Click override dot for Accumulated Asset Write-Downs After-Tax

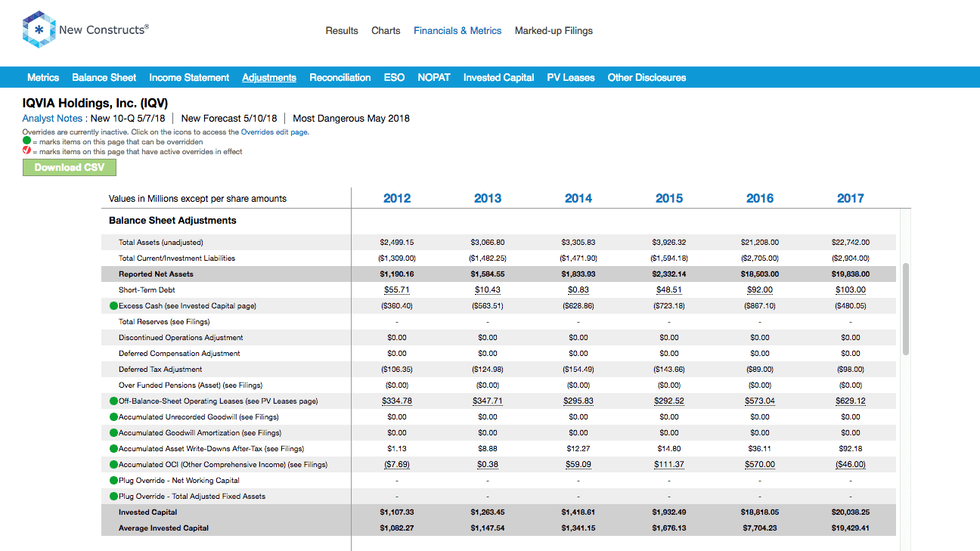point(114,449)
